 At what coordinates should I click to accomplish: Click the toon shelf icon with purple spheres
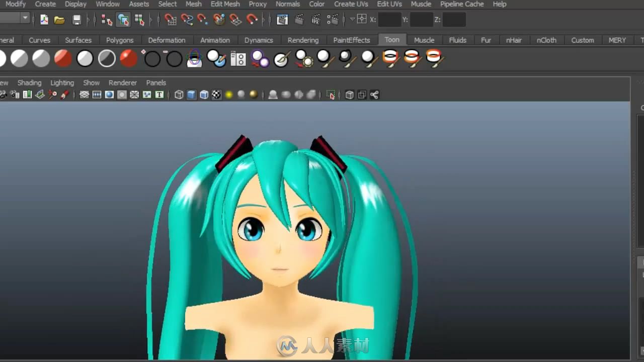[260, 59]
